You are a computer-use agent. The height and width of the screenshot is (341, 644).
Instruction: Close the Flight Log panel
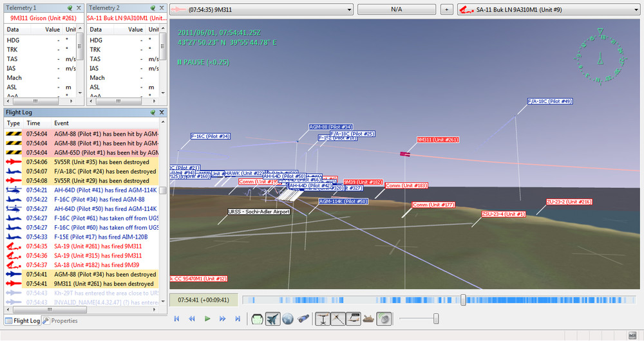(162, 112)
